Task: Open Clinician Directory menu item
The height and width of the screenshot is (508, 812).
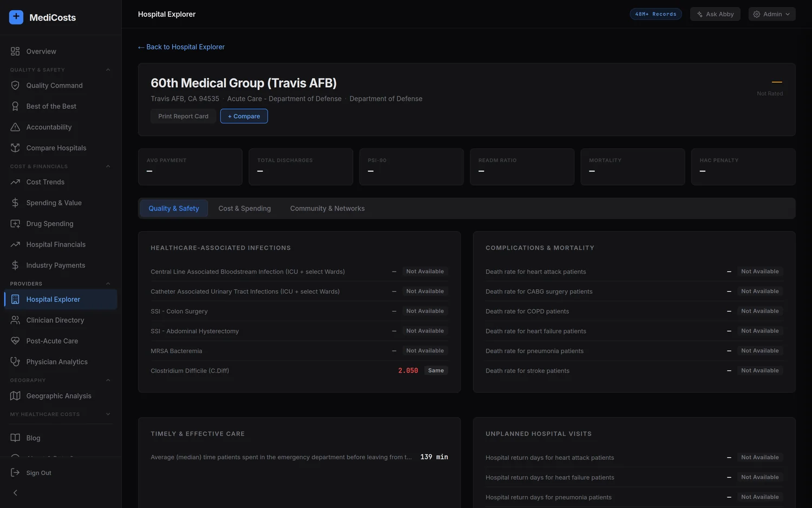Action: (x=61, y=320)
